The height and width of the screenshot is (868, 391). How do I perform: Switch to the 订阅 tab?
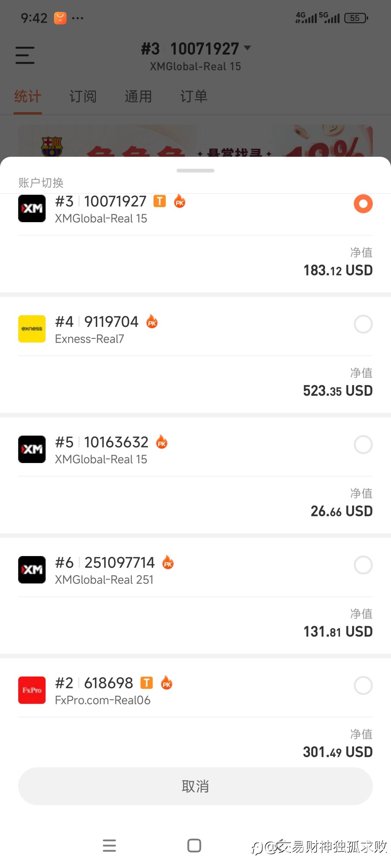pyautogui.click(x=83, y=96)
